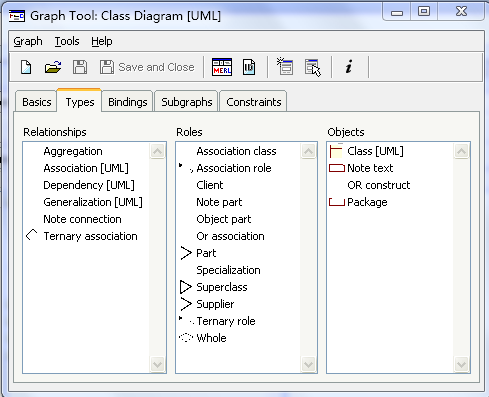Select Object part role
This screenshot has width=489, height=397.
tap(224, 219)
